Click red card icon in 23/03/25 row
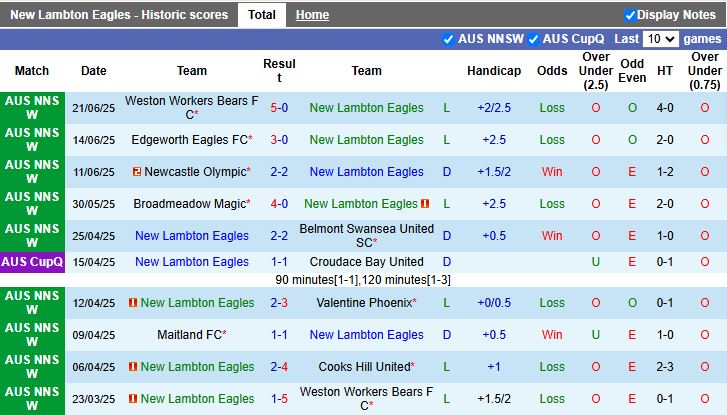Screen dimensions: 727x415 click(133, 399)
